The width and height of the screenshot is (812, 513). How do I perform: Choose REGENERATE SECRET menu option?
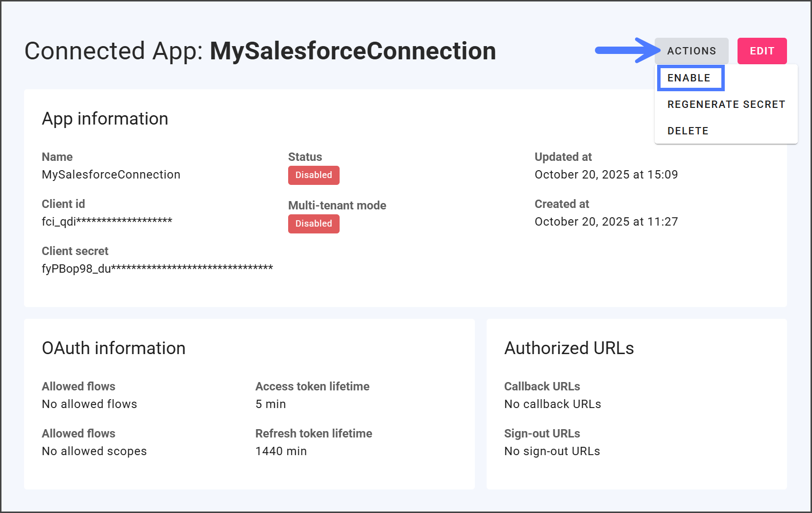(726, 104)
